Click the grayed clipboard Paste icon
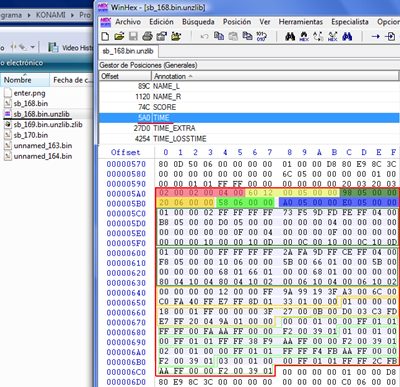The width and height of the screenshot is (400, 387). 233,36
